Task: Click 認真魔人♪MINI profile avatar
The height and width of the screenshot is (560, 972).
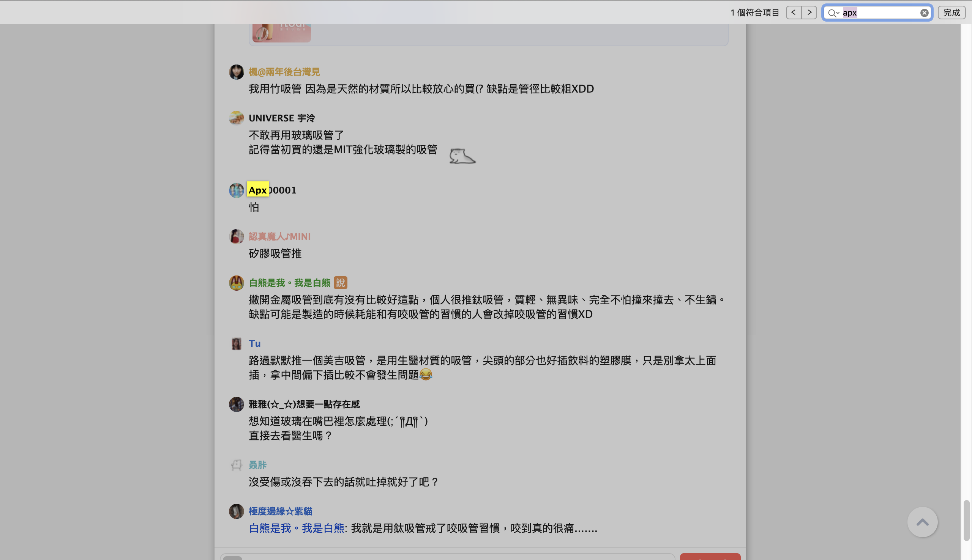Action: (x=236, y=236)
